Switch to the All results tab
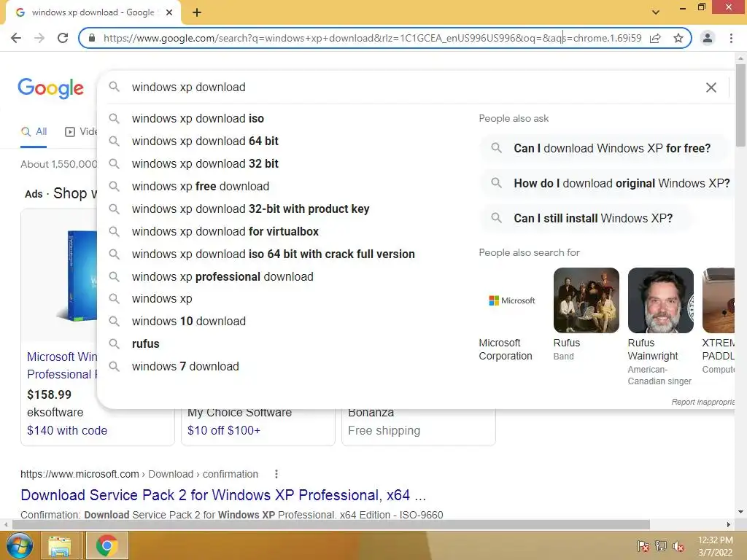 [34, 132]
